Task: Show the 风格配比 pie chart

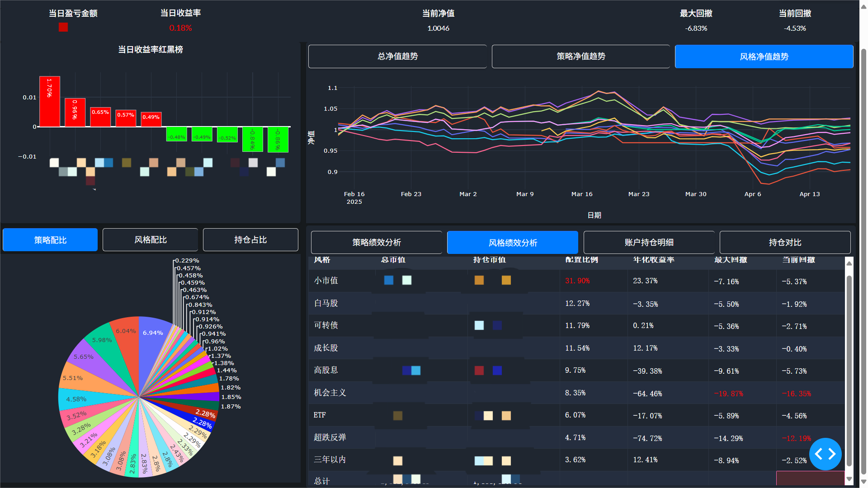Action: coord(150,240)
